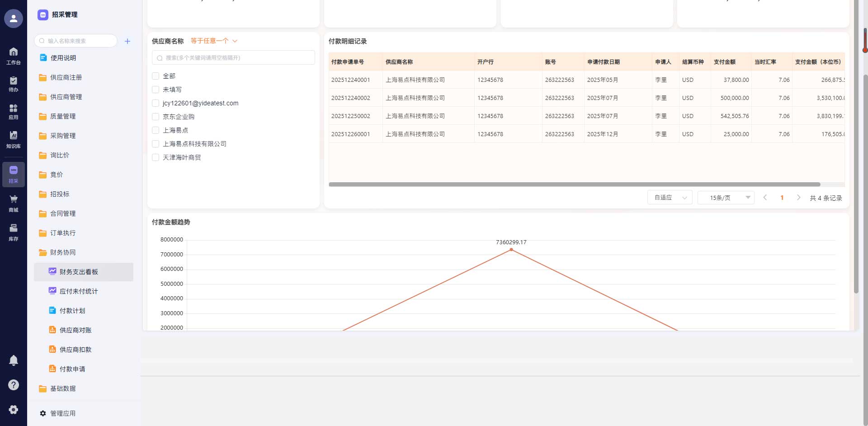868x426 pixels.
Task: Open the 工作台 home icon
Action: point(14,56)
